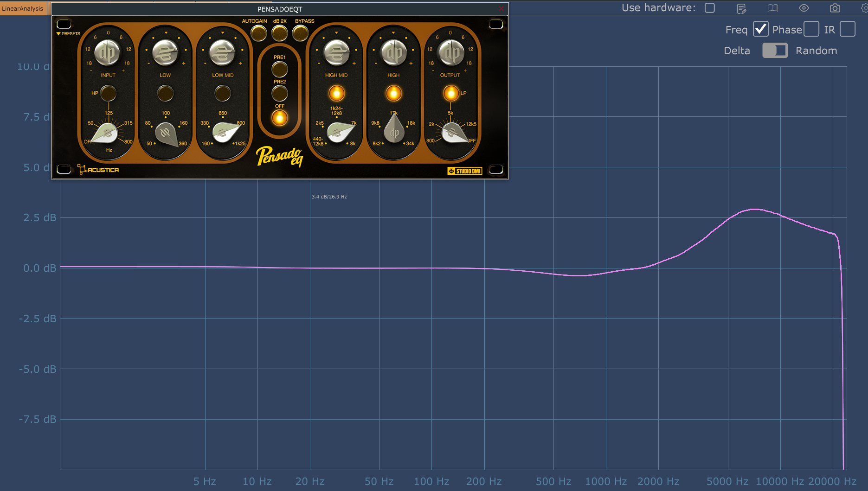Select the PRE1 preamp button
This screenshot has width=868, height=491.
point(279,69)
